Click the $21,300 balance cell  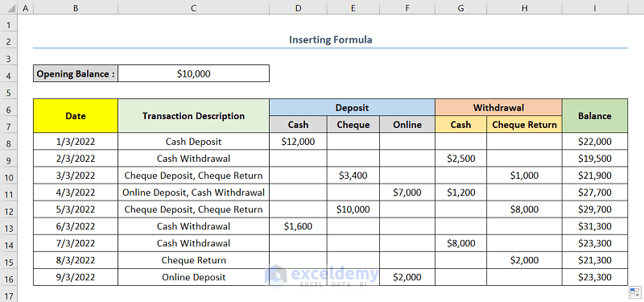click(595, 260)
